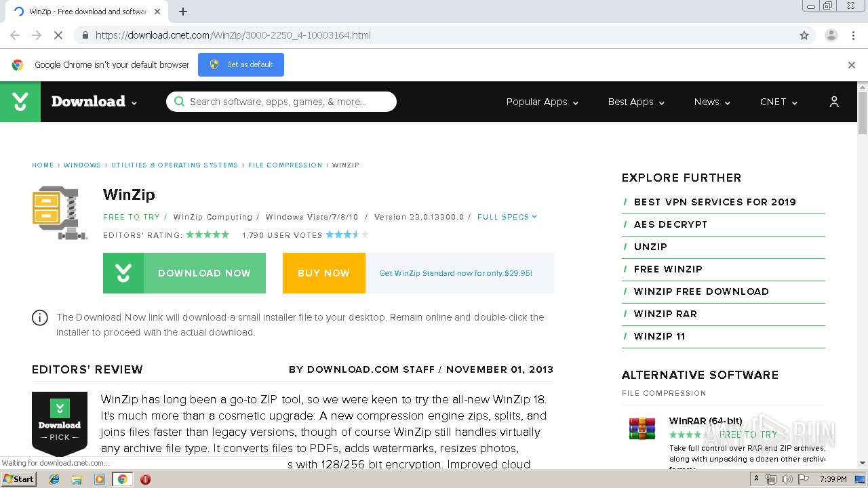Open File Compression breadcrumb
The image size is (868, 488).
tap(285, 165)
